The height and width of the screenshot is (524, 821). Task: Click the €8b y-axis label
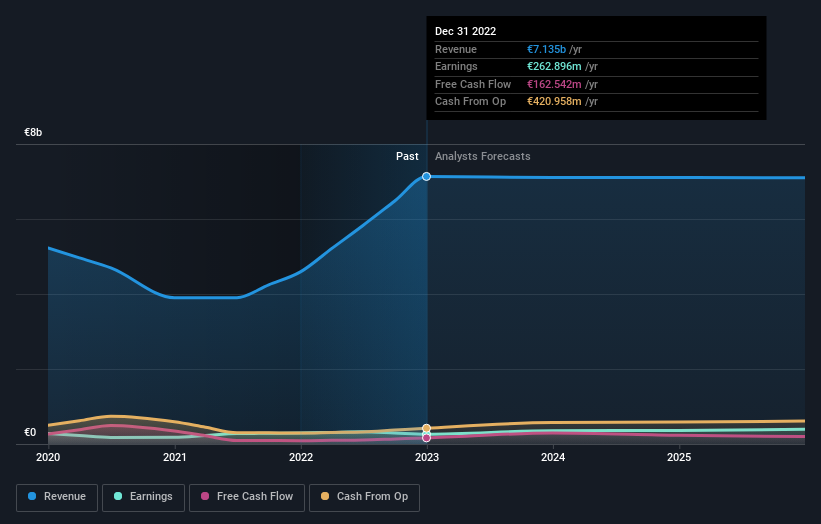(33, 132)
